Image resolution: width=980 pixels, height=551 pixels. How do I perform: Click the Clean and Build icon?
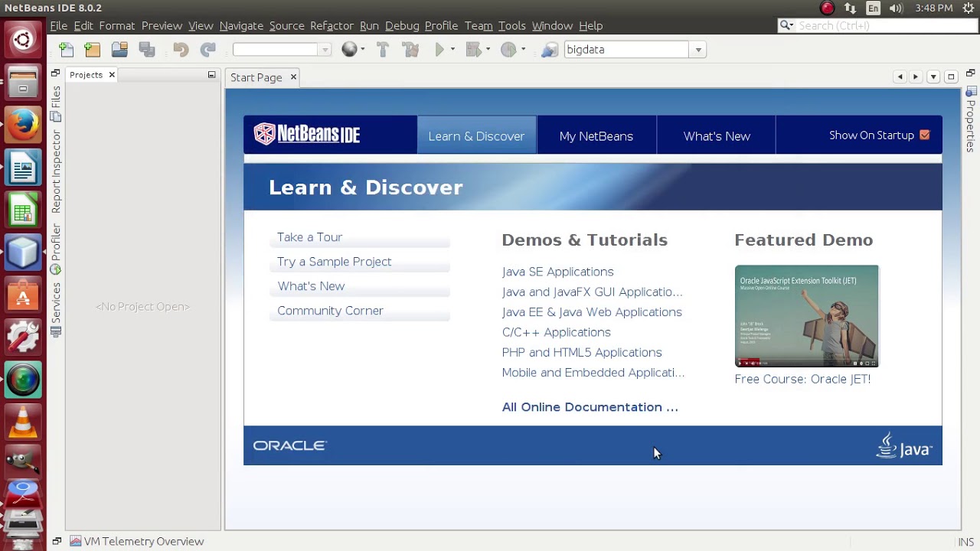pos(410,50)
